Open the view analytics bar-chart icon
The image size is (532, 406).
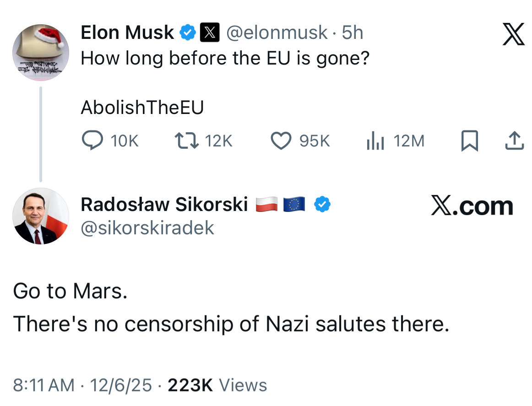click(x=375, y=141)
